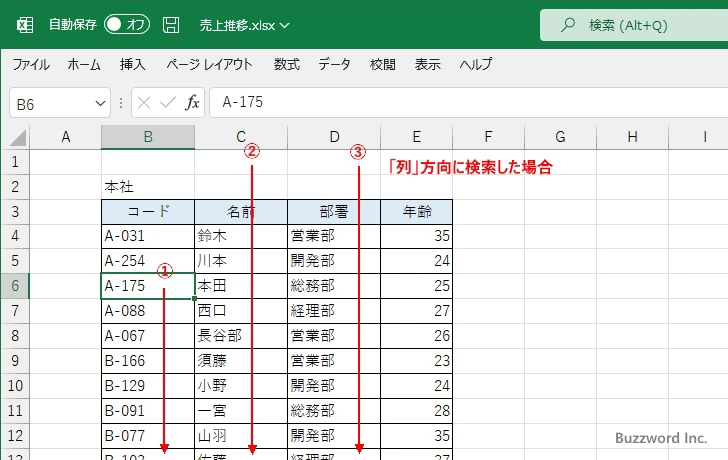Open the 表示 ribbon tab
The height and width of the screenshot is (460, 728).
427,64
